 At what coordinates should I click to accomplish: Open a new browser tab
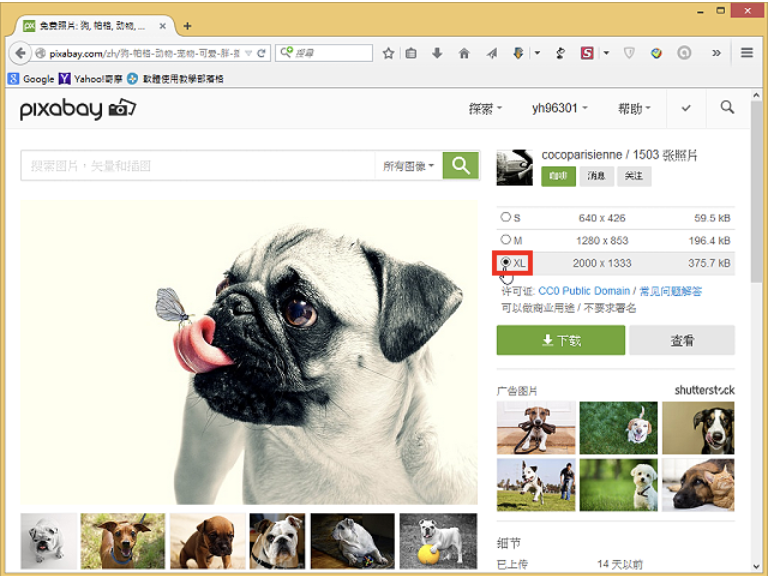click(187, 26)
